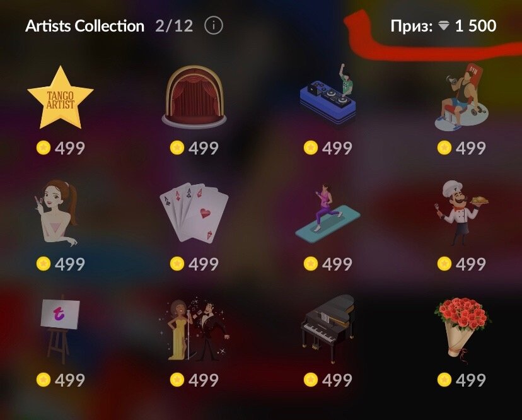
Task: Choose the painting easel with Tango logo
Action: coord(60,329)
